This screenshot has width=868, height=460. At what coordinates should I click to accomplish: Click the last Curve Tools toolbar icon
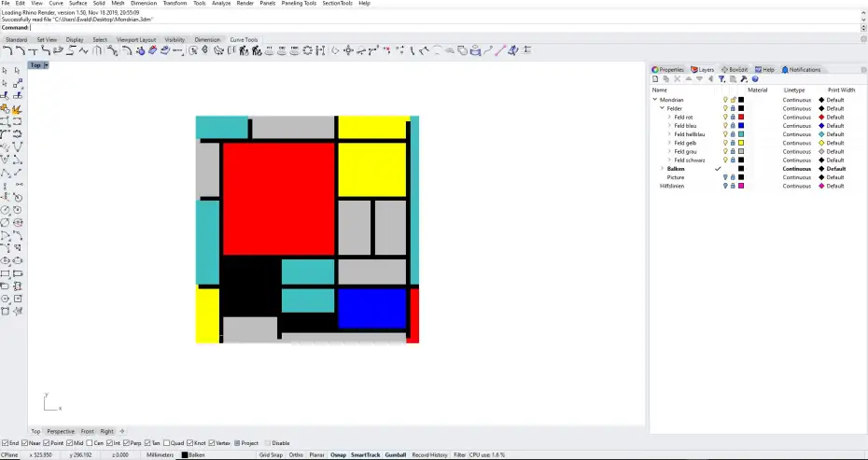coord(526,51)
